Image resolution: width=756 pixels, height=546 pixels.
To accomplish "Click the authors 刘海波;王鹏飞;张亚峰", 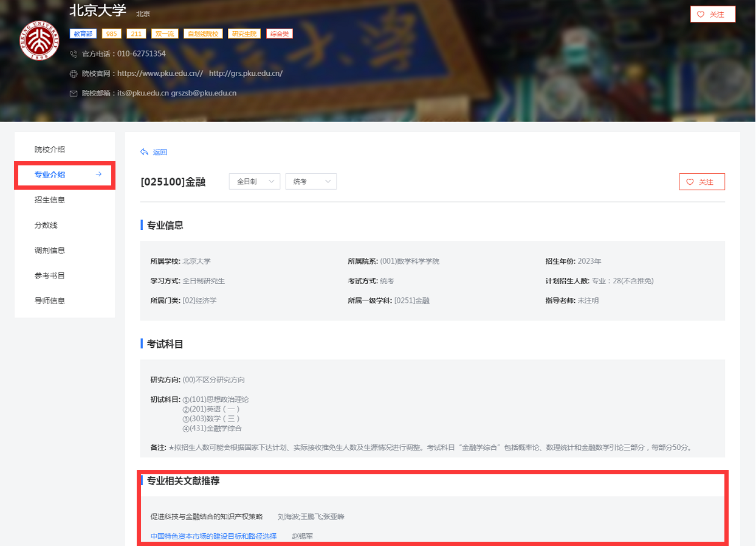I will (x=311, y=517).
